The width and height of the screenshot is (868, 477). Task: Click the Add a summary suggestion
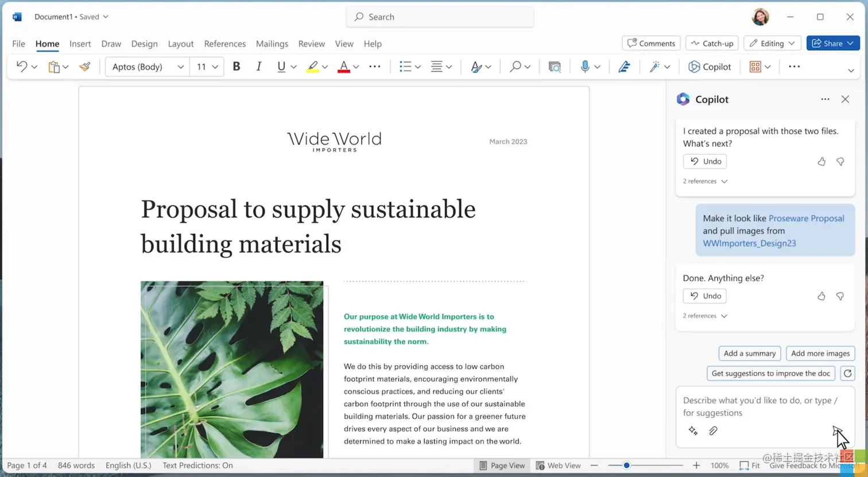tap(750, 354)
